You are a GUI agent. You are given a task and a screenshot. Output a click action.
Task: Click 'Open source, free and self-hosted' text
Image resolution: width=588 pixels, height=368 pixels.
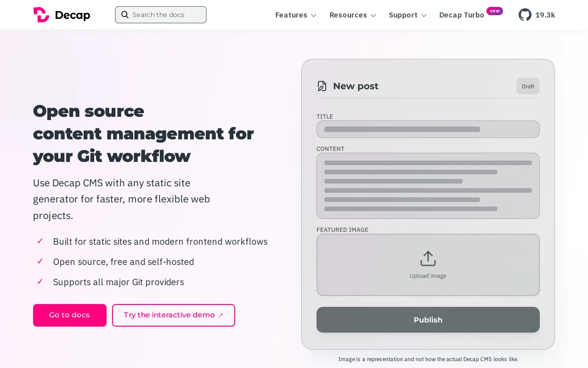[124, 262]
